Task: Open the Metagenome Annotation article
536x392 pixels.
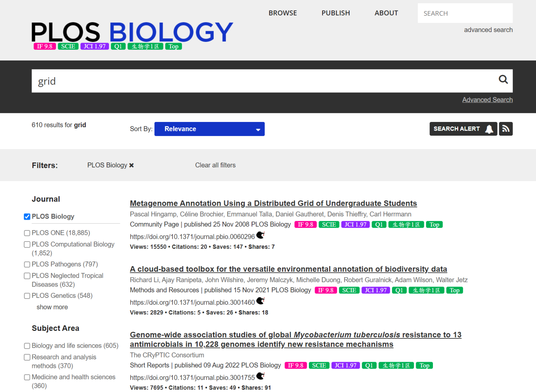Action: [x=273, y=203]
